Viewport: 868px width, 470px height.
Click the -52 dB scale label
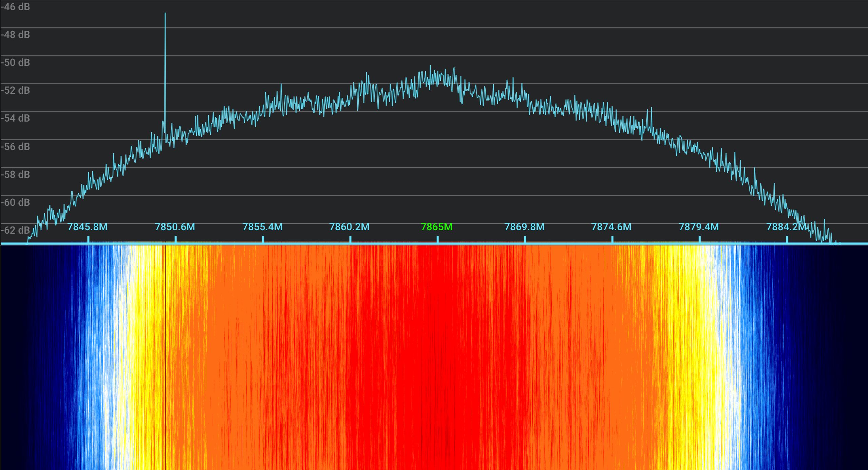click(x=15, y=90)
